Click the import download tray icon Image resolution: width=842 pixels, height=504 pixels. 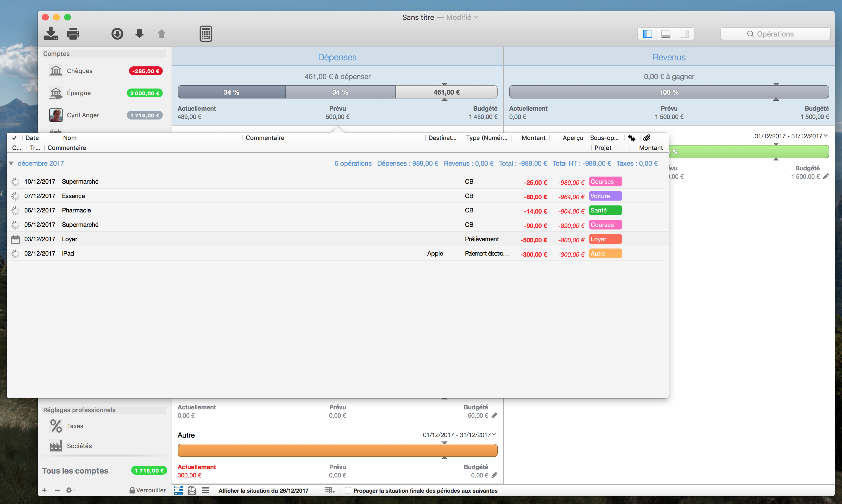51,34
